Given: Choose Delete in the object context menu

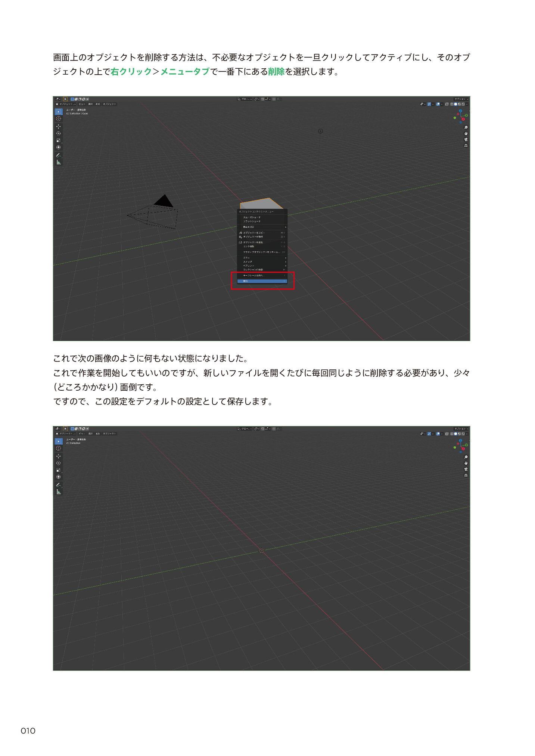Looking at the screenshot, I should coord(262,281).
